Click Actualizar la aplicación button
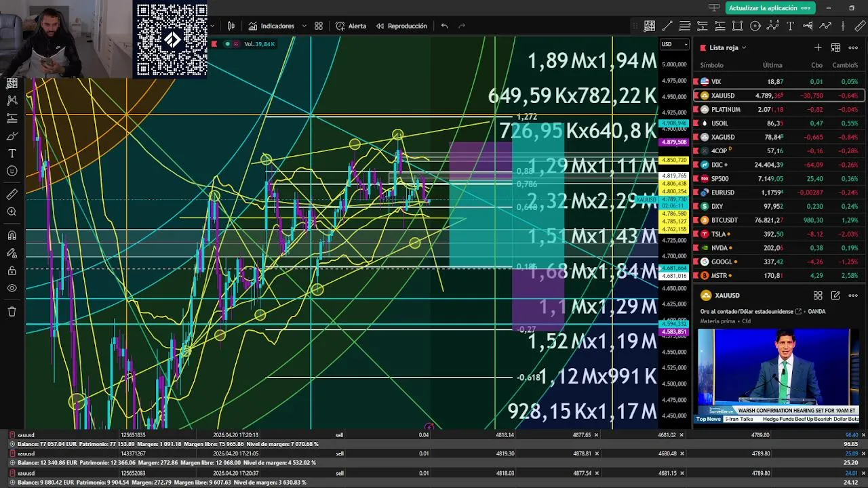The width and height of the screenshot is (868, 488). pos(770,8)
